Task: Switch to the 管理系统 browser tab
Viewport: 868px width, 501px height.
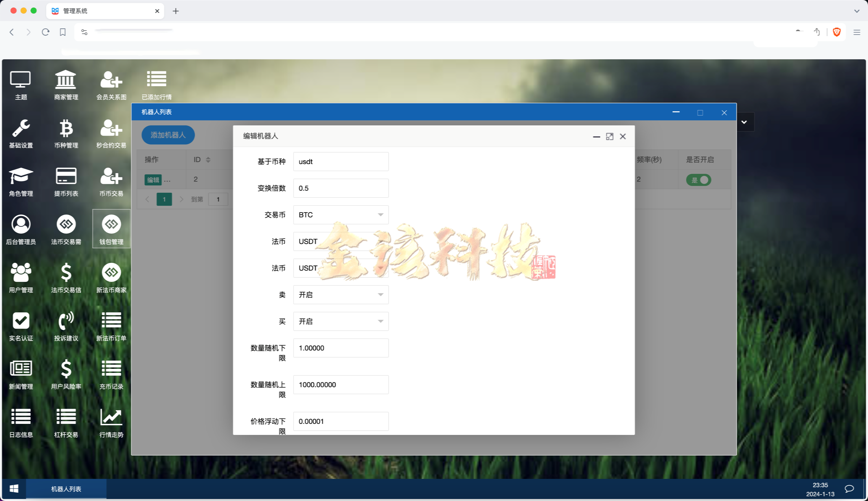Action: (80, 11)
